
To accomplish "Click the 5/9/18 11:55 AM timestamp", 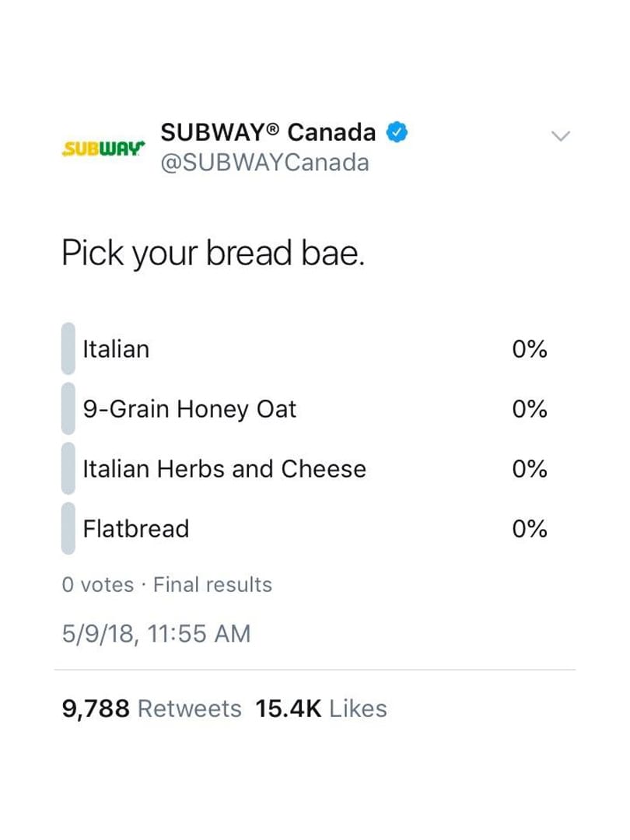I will [156, 634].
